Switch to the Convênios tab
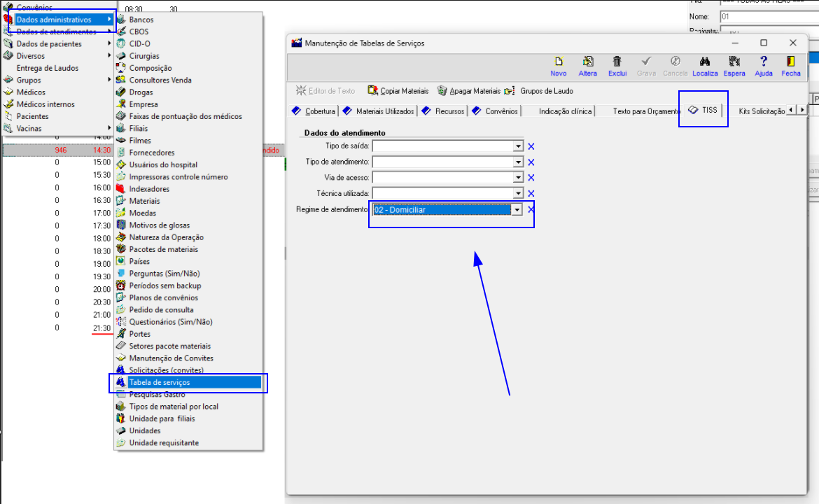819x504 pixels. pyautogui.click(x=496, y=111)
